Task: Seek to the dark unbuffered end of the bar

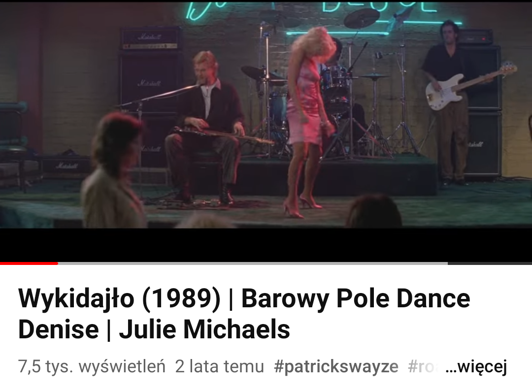Action: click(490, 263)
